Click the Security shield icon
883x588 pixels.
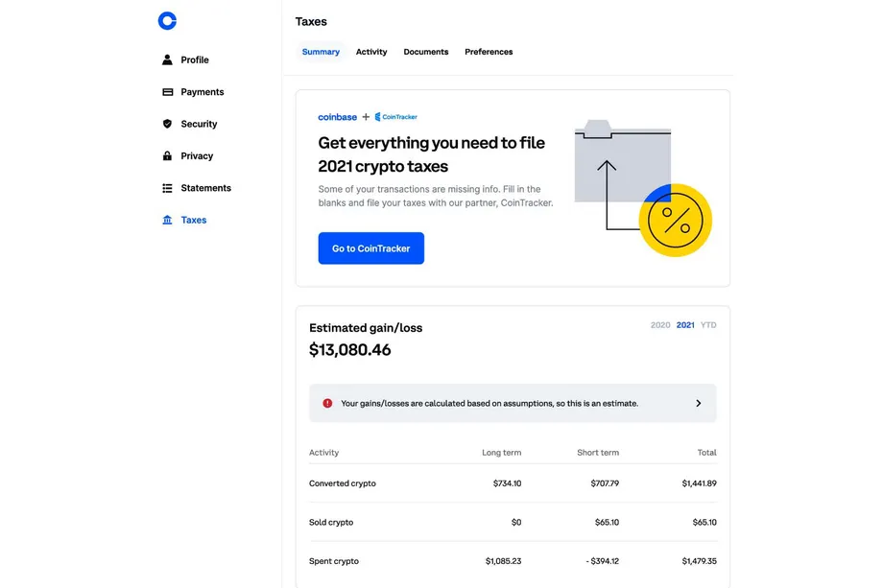(167, 124)
